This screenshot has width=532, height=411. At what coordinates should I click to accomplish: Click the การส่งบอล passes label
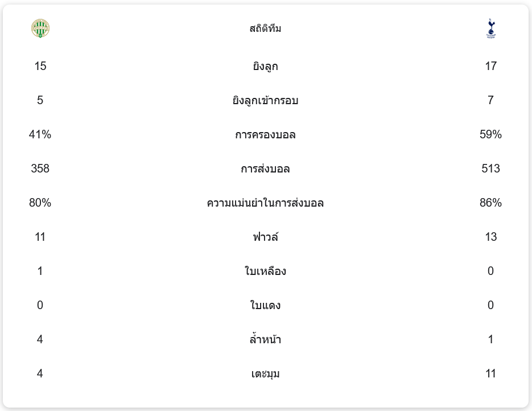[265, 169]
